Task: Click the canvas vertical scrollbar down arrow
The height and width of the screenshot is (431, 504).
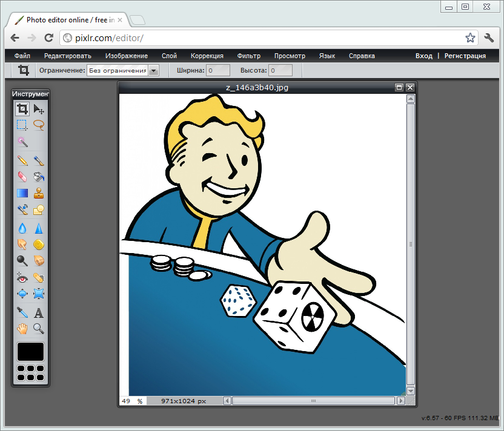Action: 411,391
